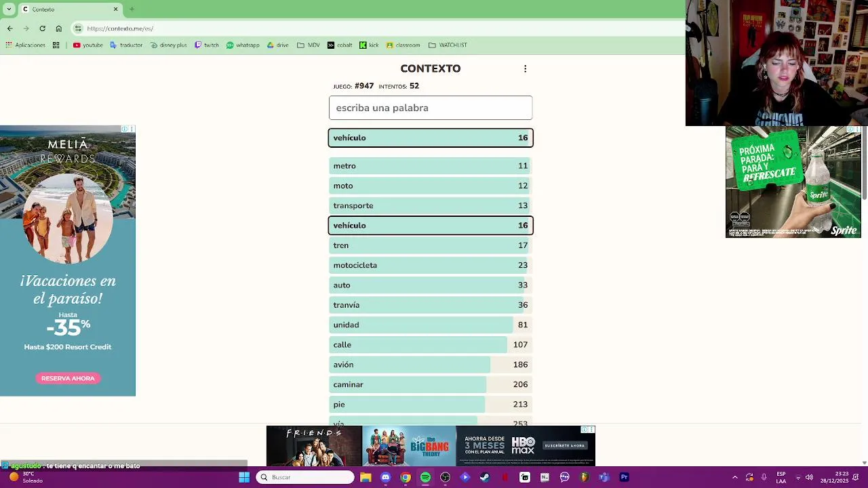Image resolution: width=868 pixels, height=488 pixels.
Task: Open the Windows Start menu
Action: 244,477
